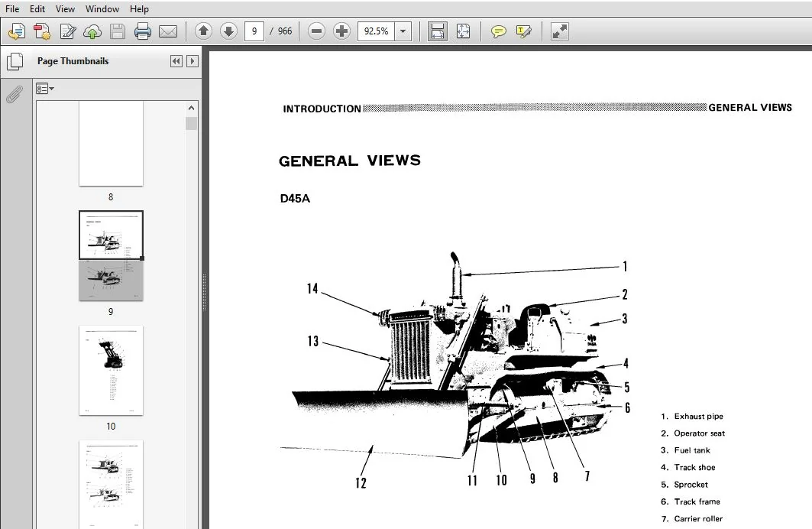Screen dimensions: 812x529
Task: Click the sticky note comment icon
Action: point(498,31)
